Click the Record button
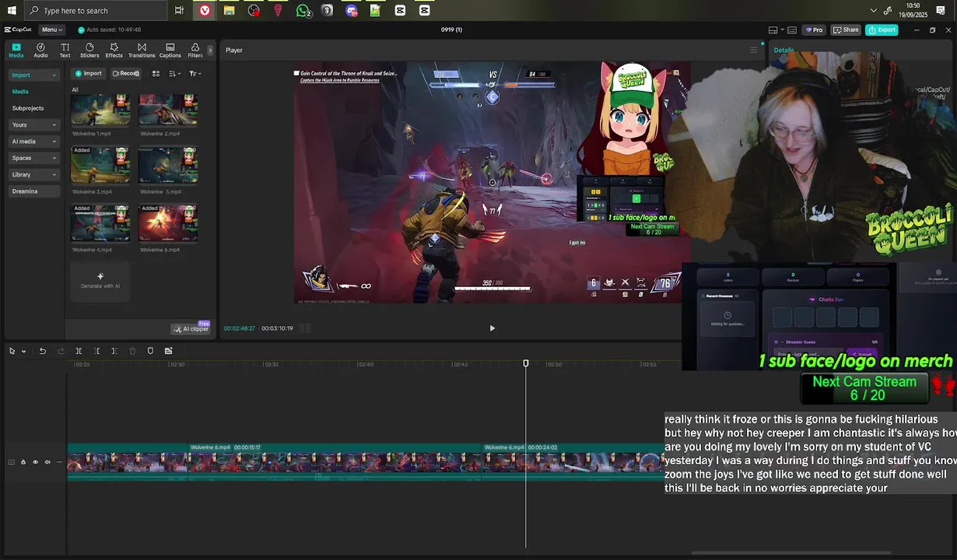 pos(125,73)
